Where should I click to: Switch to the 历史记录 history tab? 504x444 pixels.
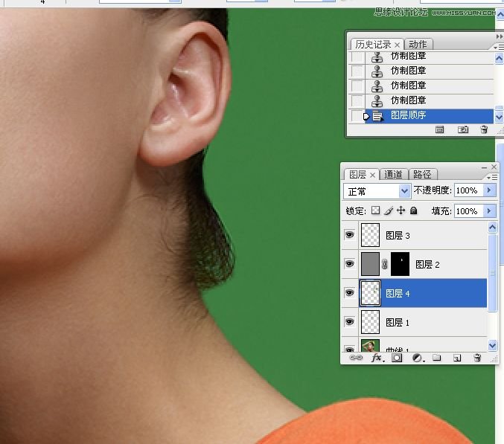(373, 45)
